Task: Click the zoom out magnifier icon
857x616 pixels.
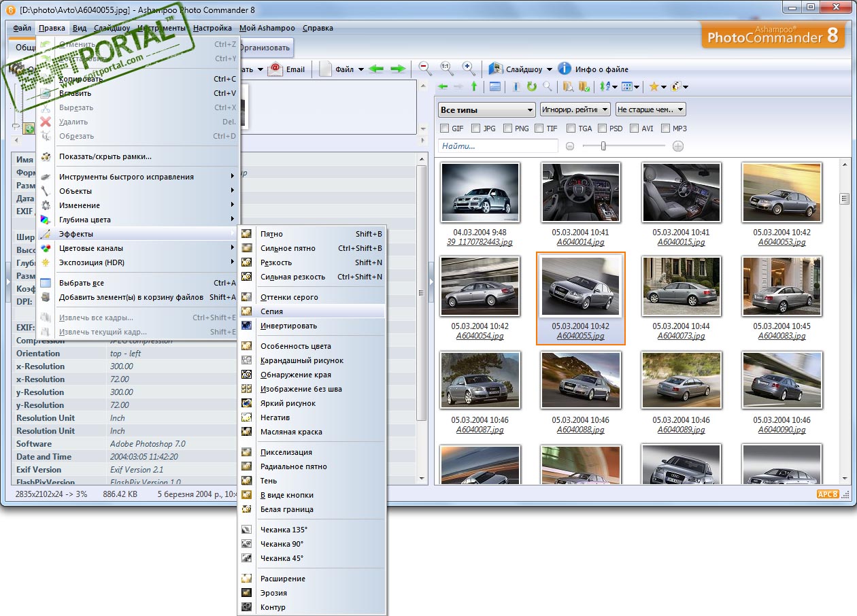Action: 425,69
